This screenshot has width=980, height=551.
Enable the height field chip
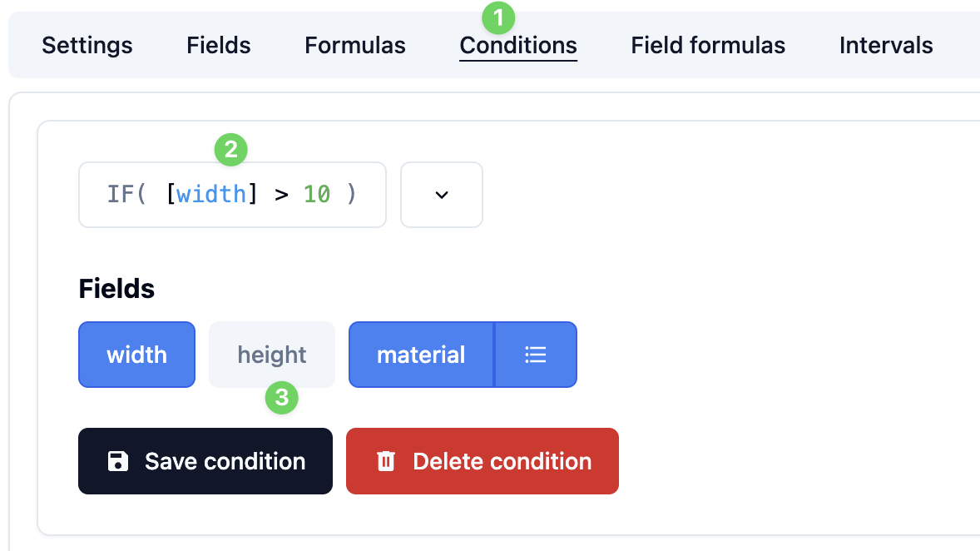[x=271, y=355]
